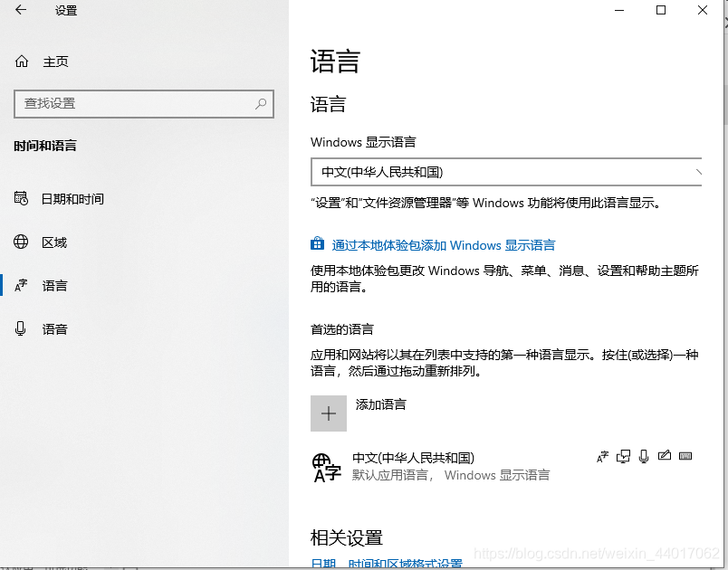Image resolution: width=728 pixels, height=570 pixels.
Task: Click the plus icon for 添加语言
Action: point(329,413)
